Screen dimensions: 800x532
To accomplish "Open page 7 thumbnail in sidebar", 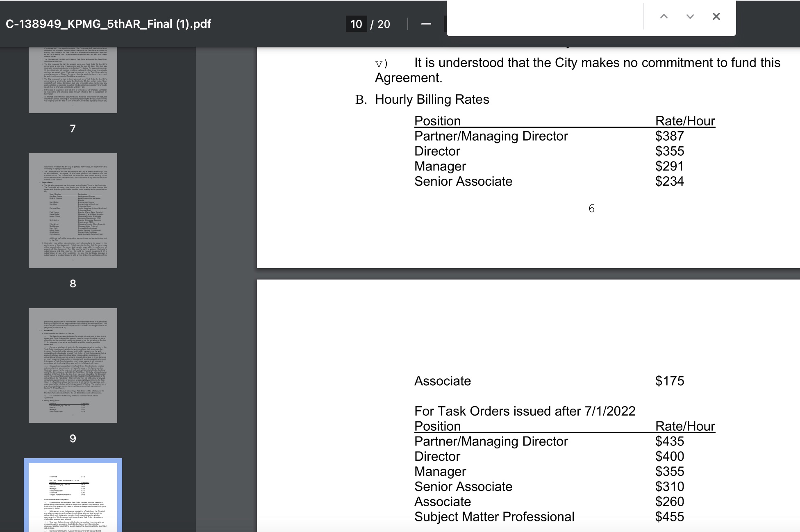I will (73, 80).
